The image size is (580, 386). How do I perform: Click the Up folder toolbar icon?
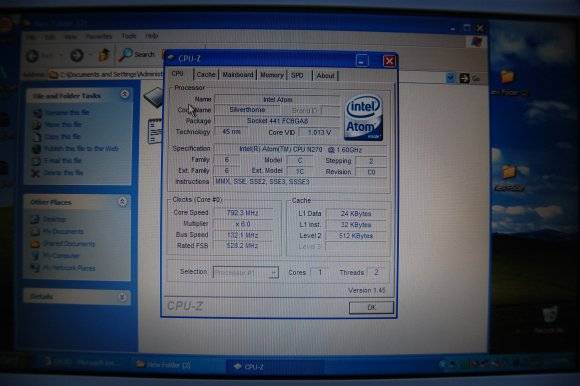pyautogui.click(x=104, y=55)
